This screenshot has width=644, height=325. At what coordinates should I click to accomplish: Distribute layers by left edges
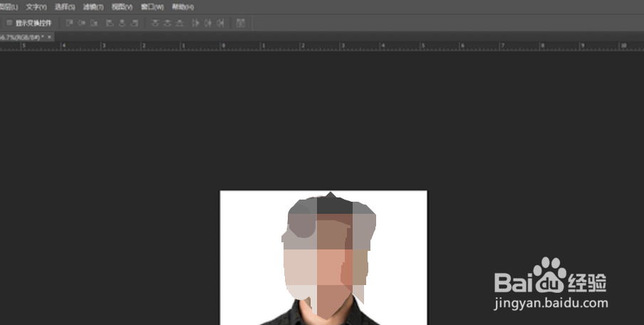pos(196,23)
